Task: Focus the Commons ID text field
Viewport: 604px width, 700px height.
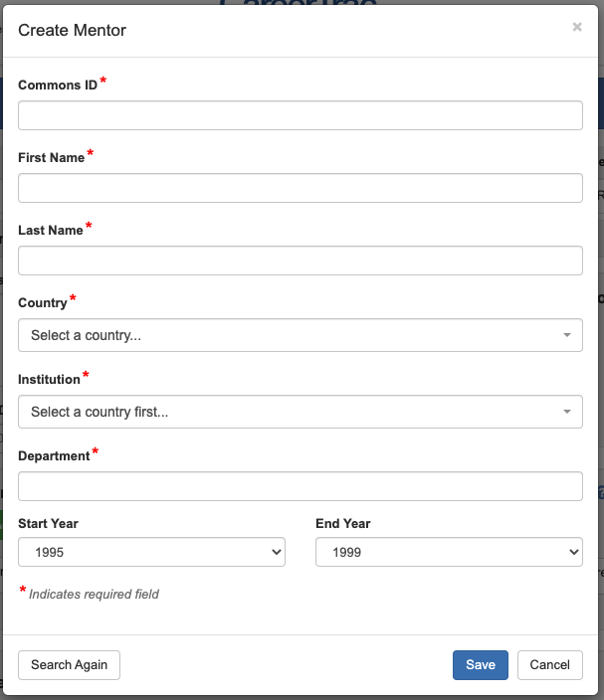Action: [x=300, y=115]
